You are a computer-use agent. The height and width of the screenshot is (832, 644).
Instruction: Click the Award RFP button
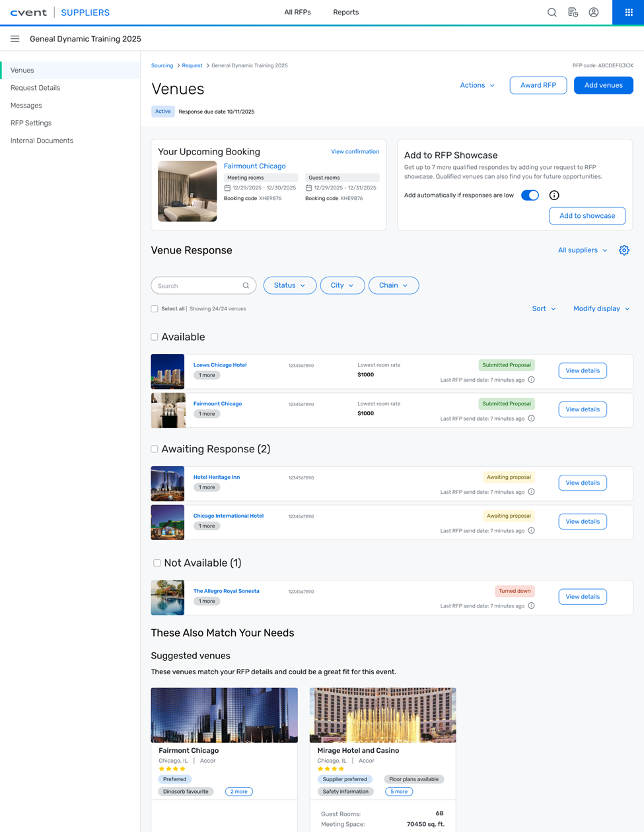(538, 85)
